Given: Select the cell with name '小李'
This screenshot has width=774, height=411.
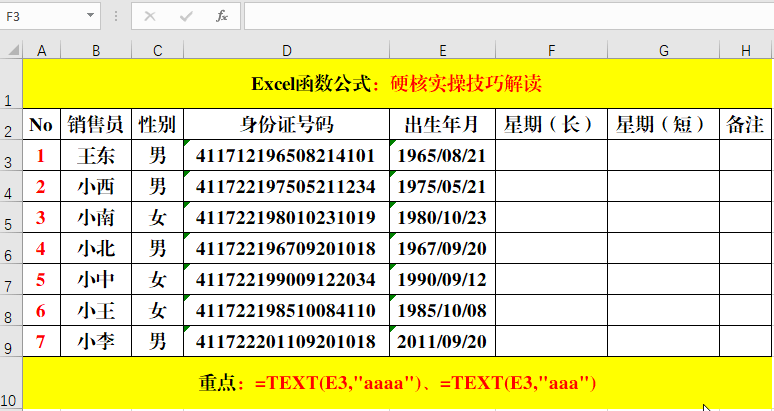Looking at the screenshot, I should click(x=96, y=341).
